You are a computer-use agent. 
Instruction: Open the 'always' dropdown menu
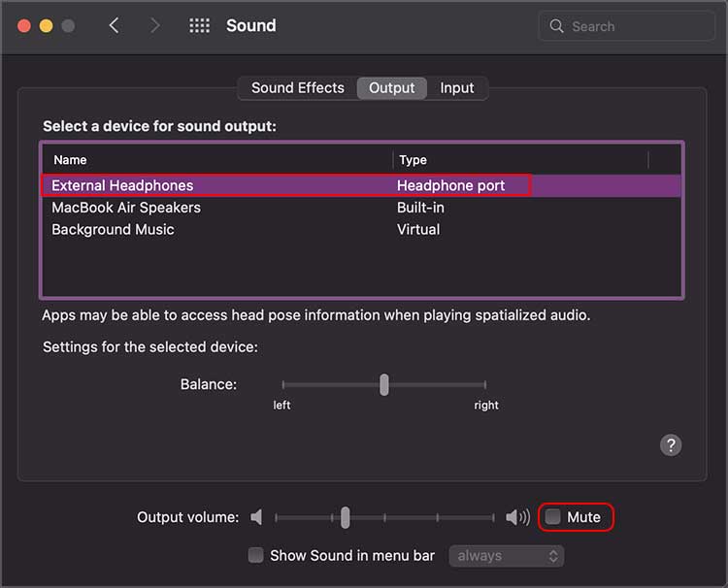click(506, 556)
